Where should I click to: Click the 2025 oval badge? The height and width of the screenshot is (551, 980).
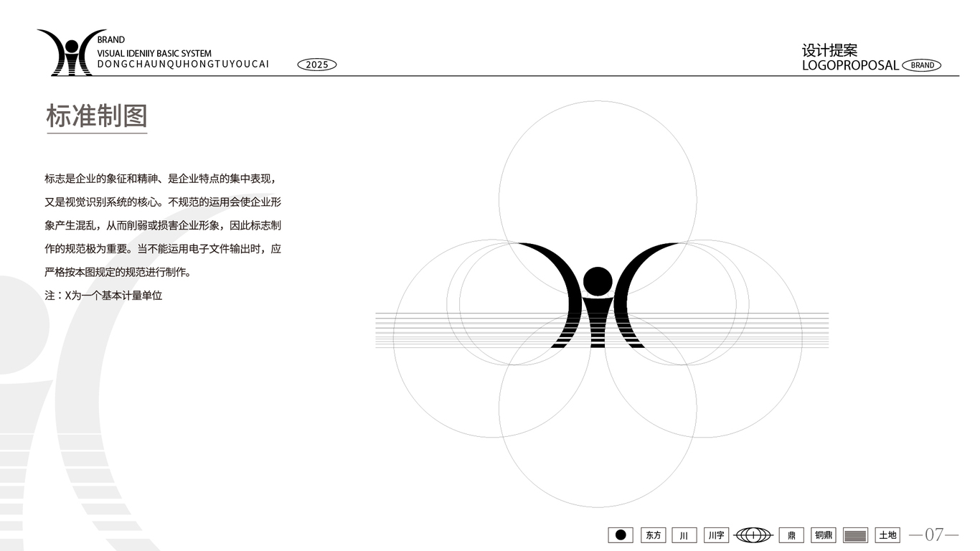[317, 65]
